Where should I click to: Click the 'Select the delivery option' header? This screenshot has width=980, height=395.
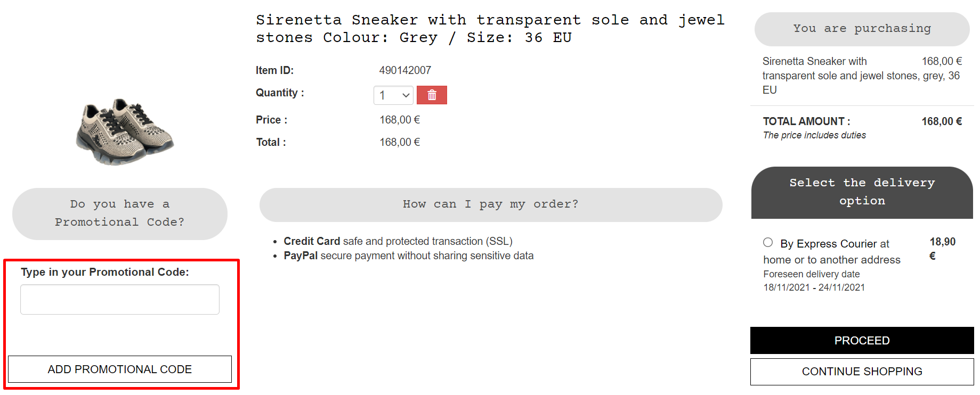(861, 192)
